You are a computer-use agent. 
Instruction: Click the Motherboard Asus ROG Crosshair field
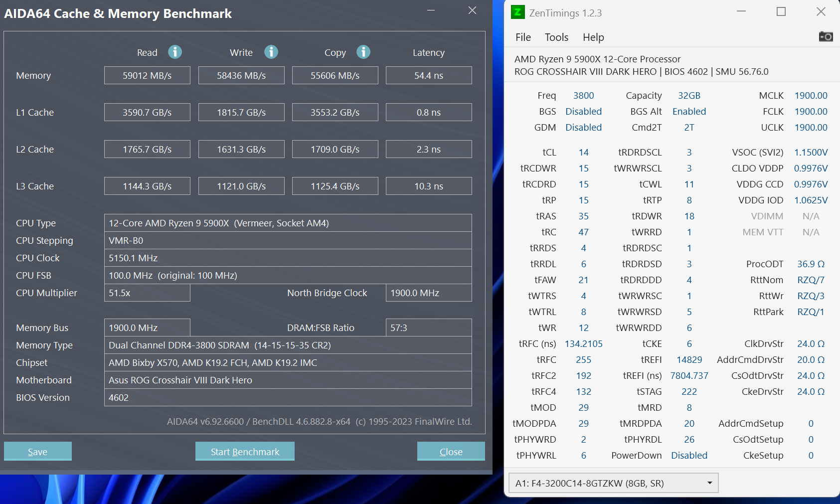coord(288,380)
